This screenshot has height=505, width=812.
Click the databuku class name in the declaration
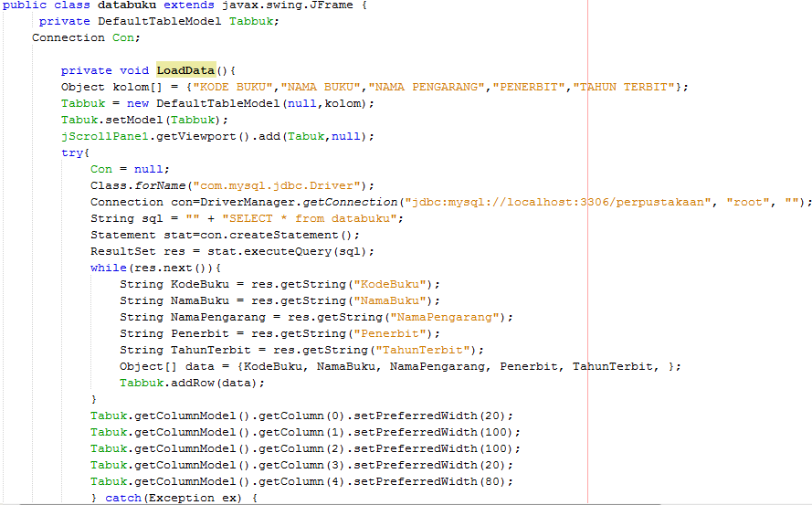click(x=127, y=5)
